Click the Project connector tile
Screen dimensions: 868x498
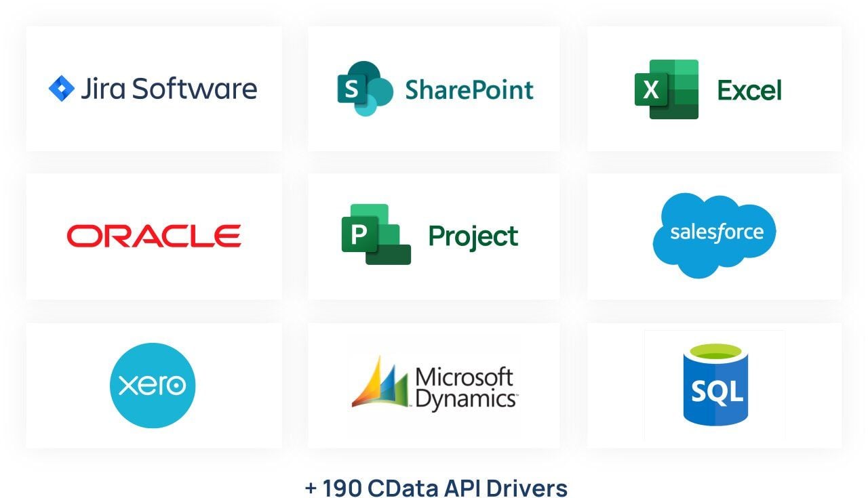coord(433,235)
